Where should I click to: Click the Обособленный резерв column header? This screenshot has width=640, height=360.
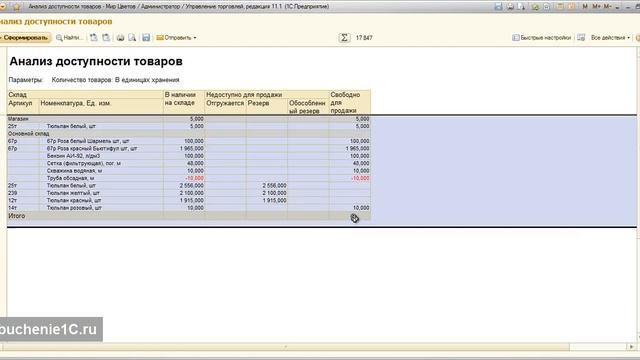[307, 107]
